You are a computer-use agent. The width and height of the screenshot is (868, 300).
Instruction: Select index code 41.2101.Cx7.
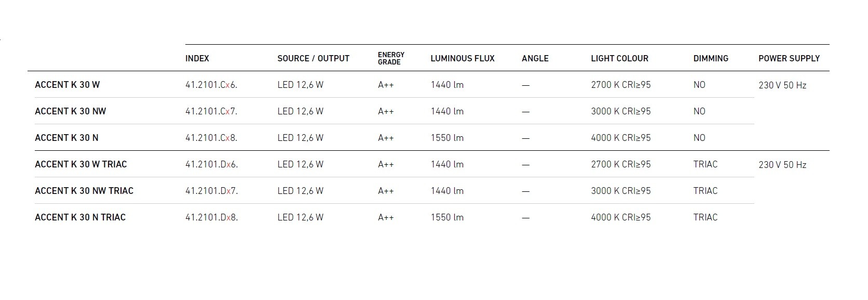[211, 111]
